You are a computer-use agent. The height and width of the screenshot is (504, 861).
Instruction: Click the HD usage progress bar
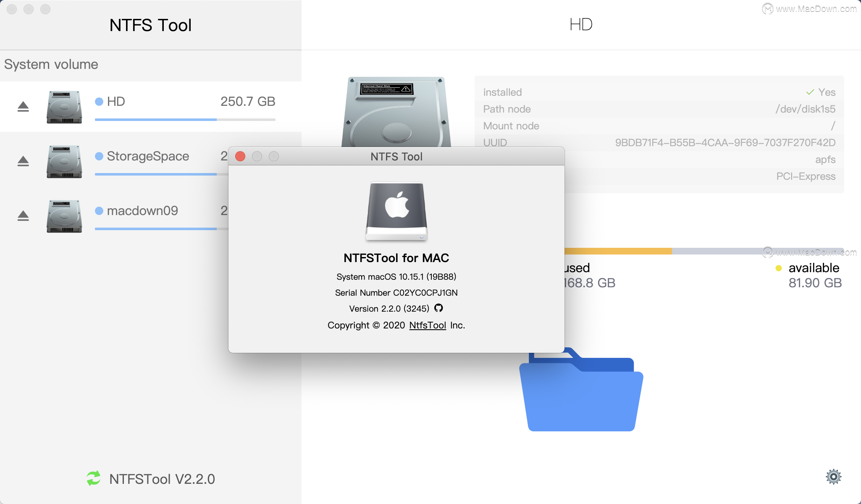(185, 120)
